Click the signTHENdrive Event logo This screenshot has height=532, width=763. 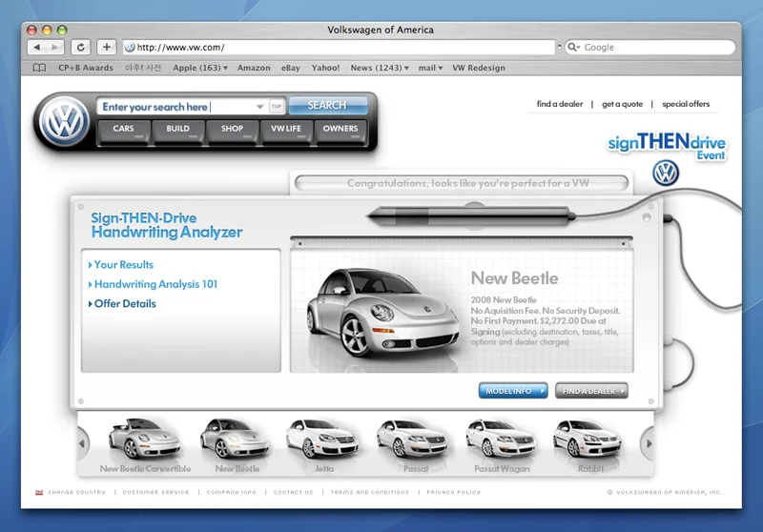pos(667,146)
